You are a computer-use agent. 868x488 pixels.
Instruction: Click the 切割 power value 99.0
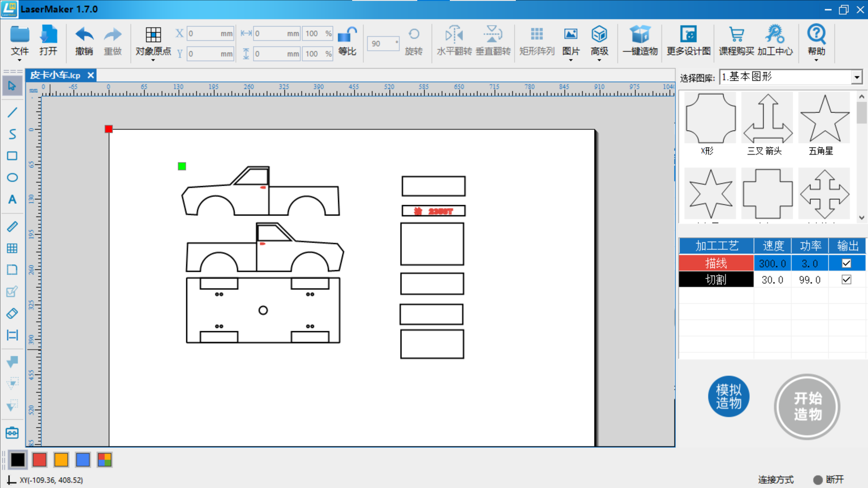[x=809, y=280]
